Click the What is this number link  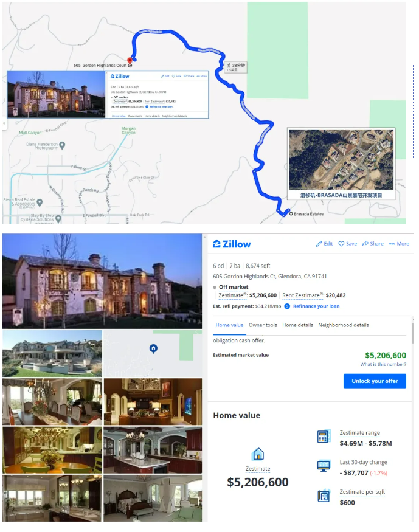(383, 364)
